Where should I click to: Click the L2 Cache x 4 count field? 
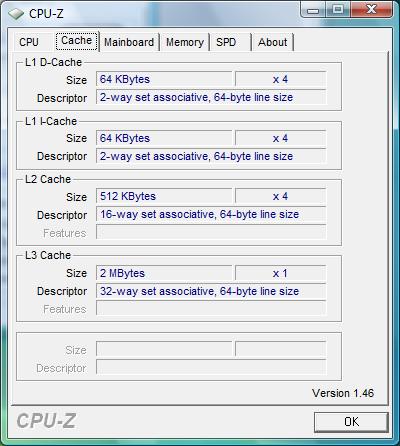coord(280,196)
